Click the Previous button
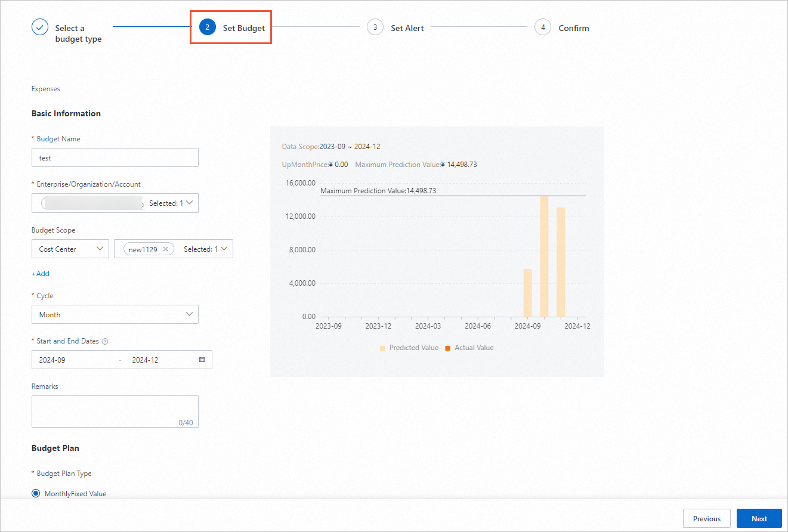This screenshot has height=532, width=788. pyautogui.click(x=707, y=519)
